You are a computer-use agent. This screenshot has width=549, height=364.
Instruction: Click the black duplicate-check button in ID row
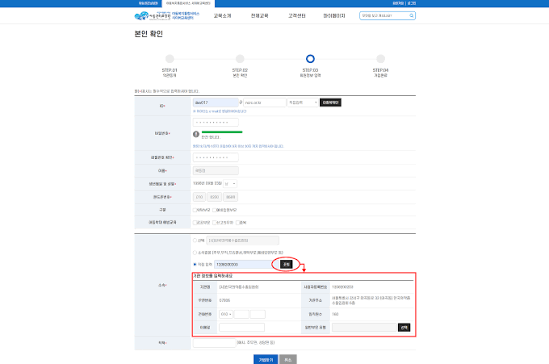point(331,103)
